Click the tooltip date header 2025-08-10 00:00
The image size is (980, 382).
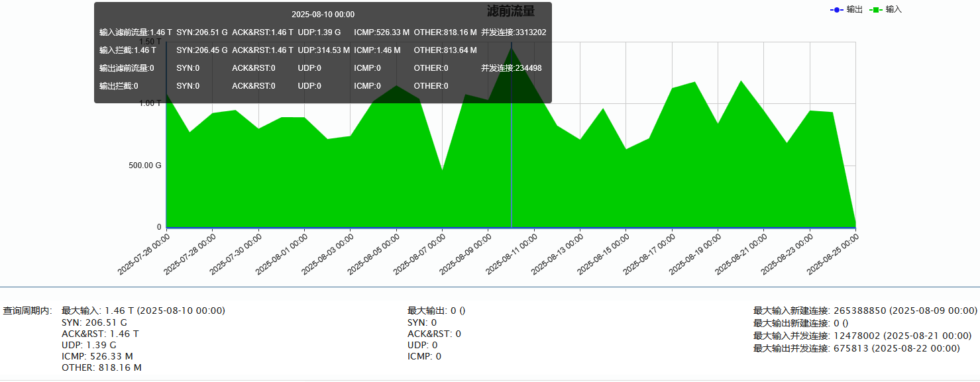[323, 15]
